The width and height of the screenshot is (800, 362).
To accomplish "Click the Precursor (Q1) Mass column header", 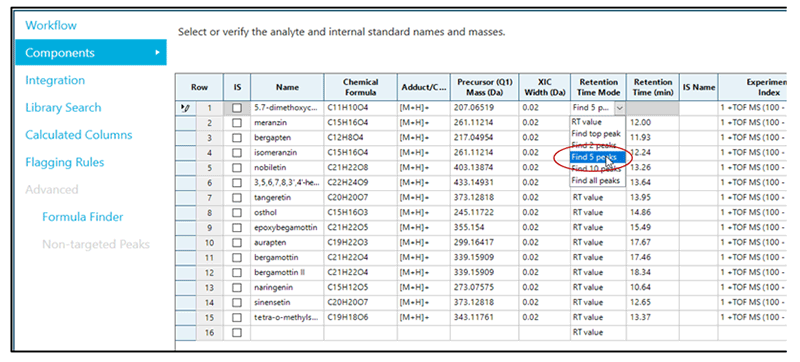I will [x=485, y=87].
